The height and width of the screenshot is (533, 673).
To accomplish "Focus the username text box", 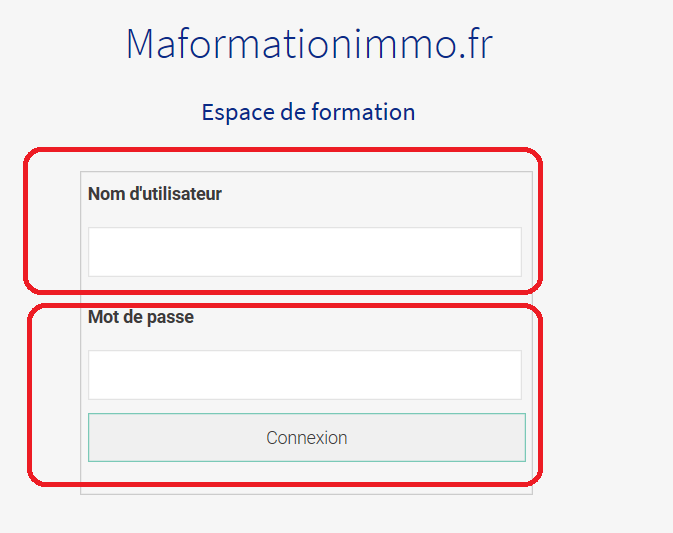I will (304, 251).
